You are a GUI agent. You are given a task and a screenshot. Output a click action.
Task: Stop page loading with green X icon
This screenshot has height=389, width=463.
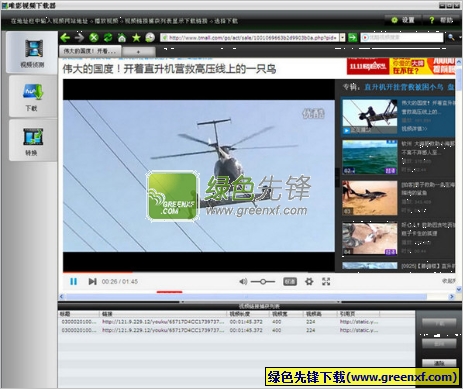coord(94,38)
